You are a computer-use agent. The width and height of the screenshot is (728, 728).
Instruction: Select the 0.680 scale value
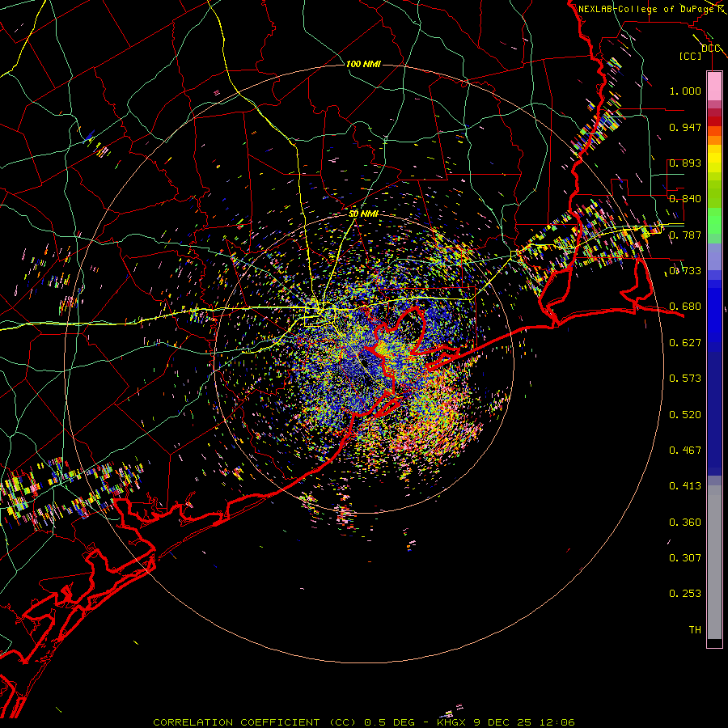(685, 307)
